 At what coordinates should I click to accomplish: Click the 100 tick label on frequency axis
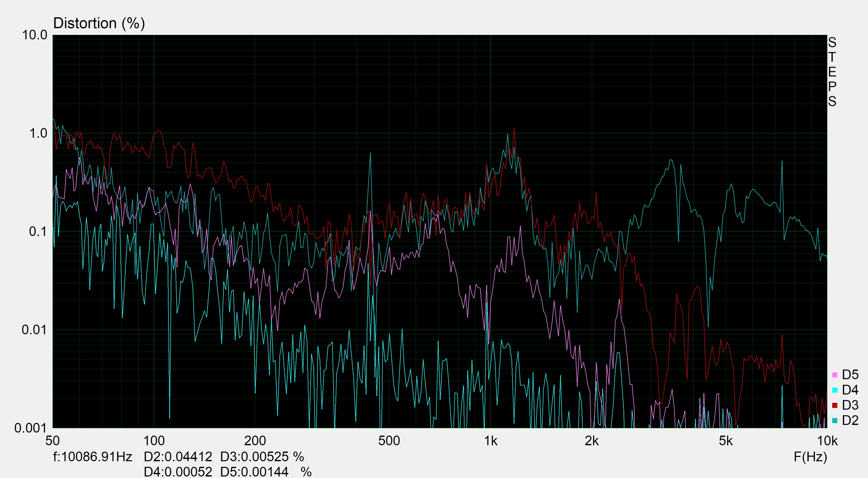pyautogui.click(x=154, y=441)
